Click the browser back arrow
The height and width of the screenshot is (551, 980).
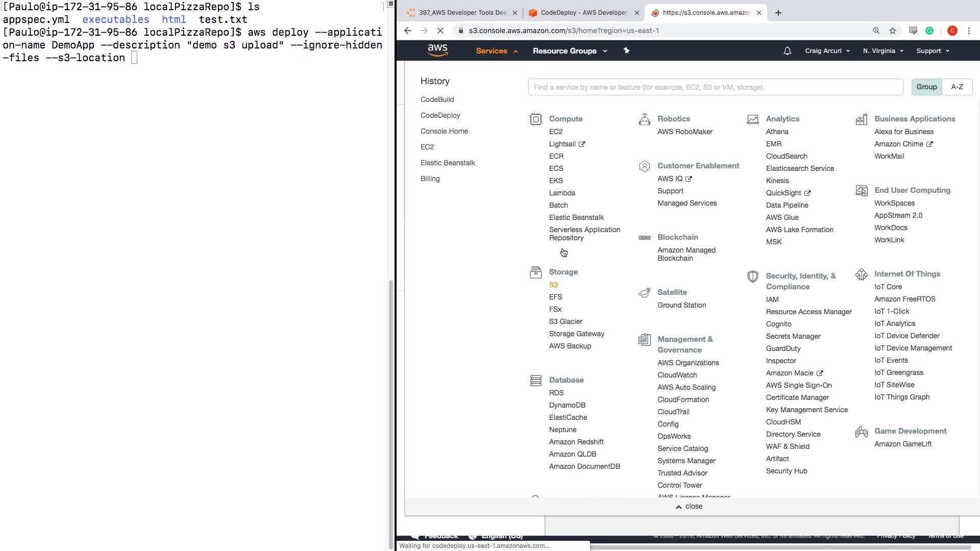click(407, 31)
